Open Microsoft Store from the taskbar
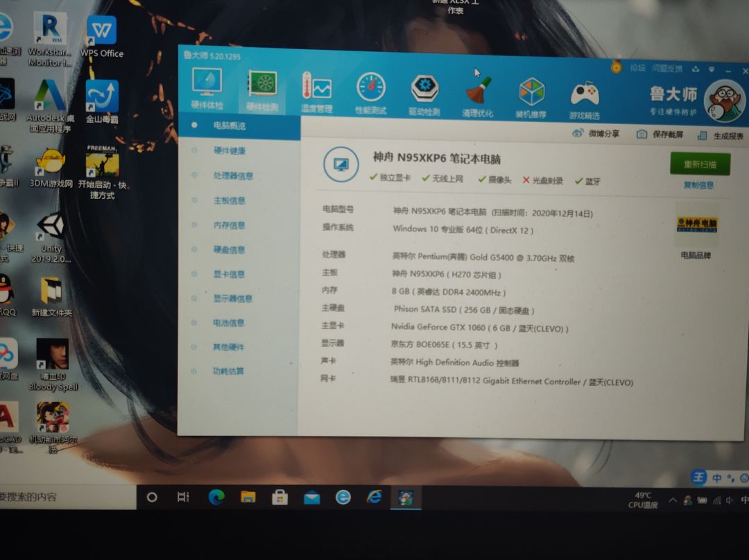749x560 pixels. pyautogui.click(x=279, y=498)
